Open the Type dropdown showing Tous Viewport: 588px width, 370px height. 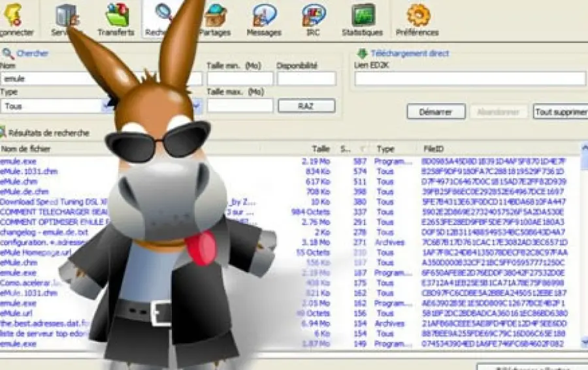[56, 106]
